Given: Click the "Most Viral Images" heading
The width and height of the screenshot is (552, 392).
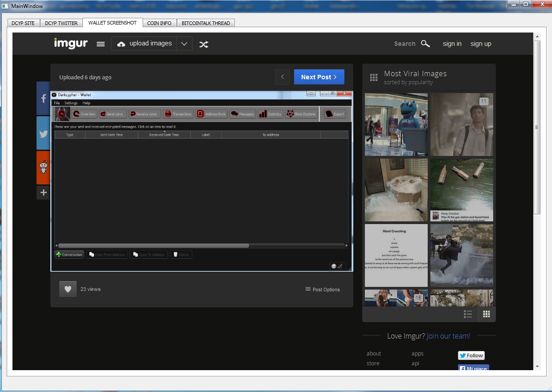Looking at the screenshot, I should tap(415, 74).
